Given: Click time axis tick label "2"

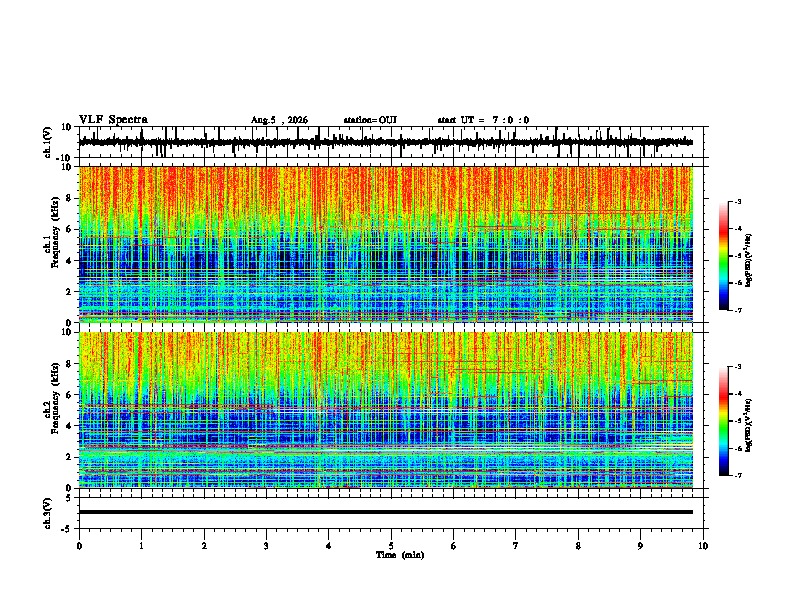Looking at the screenshot, I should [x=204, y=546].
